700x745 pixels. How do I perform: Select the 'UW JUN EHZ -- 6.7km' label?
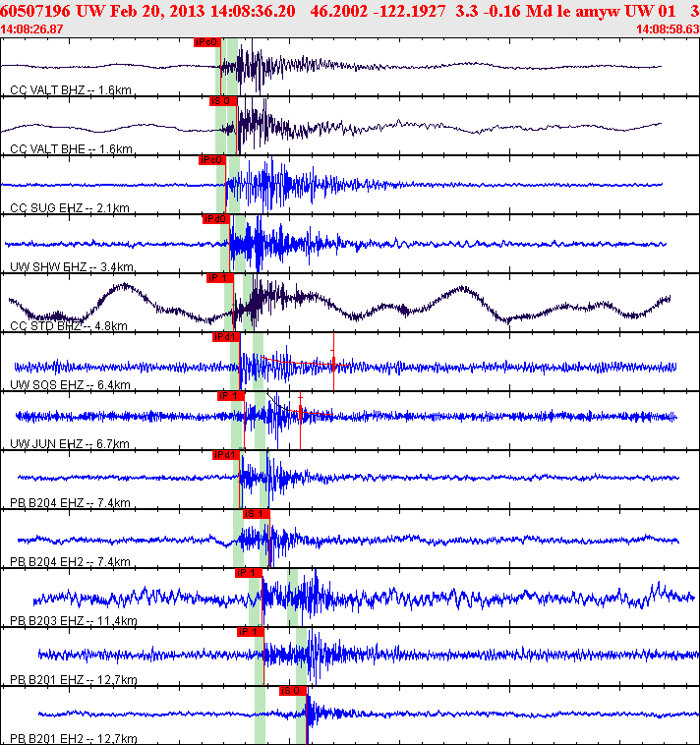pyautogui.click(x=70, y=443)
